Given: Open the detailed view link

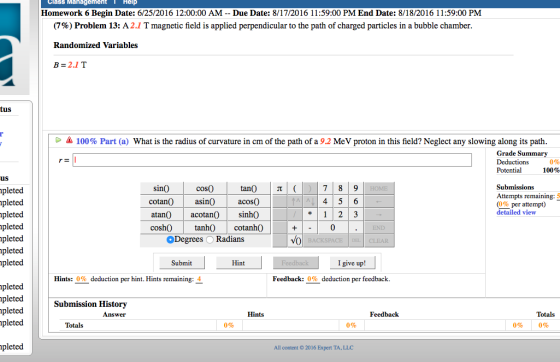Looking at the screenshot, I should click(516, 212).
